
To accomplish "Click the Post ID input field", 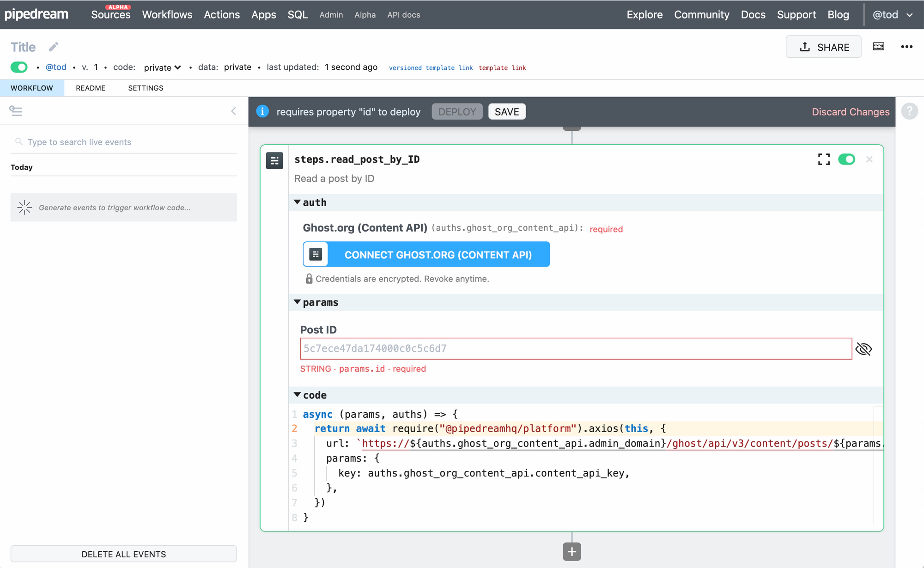I will (x=576, y=348).
